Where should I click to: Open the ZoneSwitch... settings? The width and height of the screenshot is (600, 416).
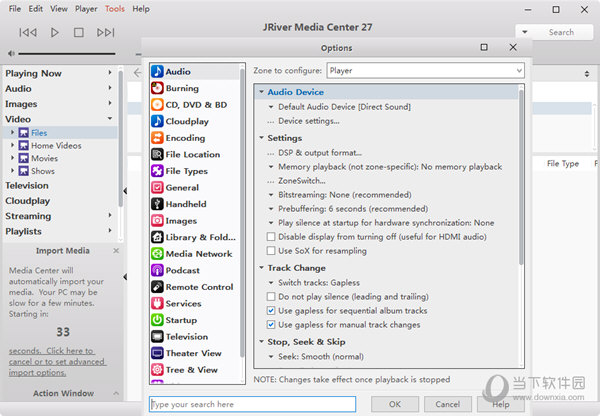point(302,181)
